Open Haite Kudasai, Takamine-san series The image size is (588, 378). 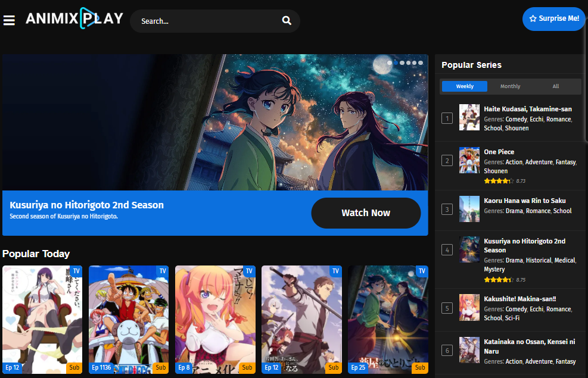point(528,109)
